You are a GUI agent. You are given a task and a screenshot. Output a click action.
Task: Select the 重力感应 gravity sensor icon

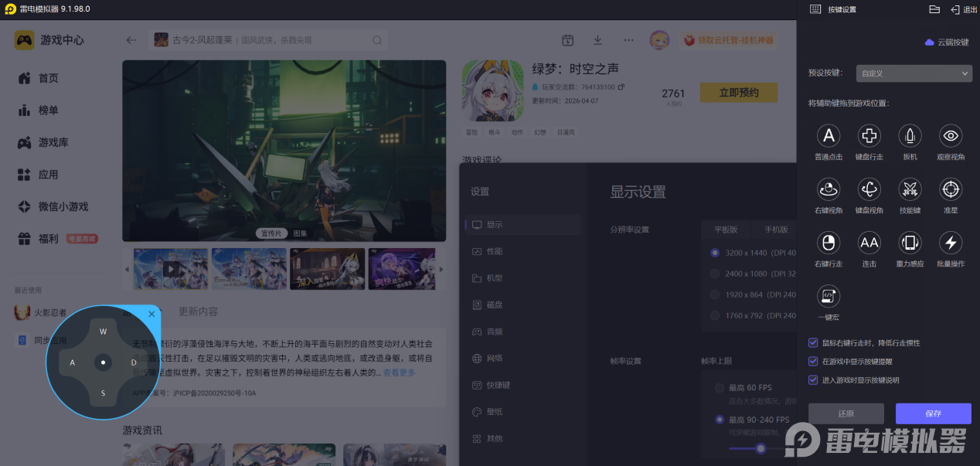[910, 243]
